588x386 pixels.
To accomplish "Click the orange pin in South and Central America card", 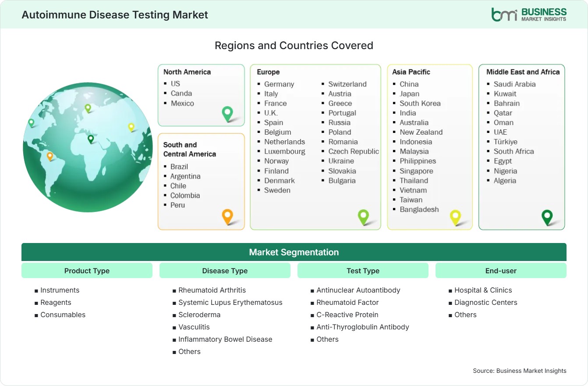I will [227, 217].
